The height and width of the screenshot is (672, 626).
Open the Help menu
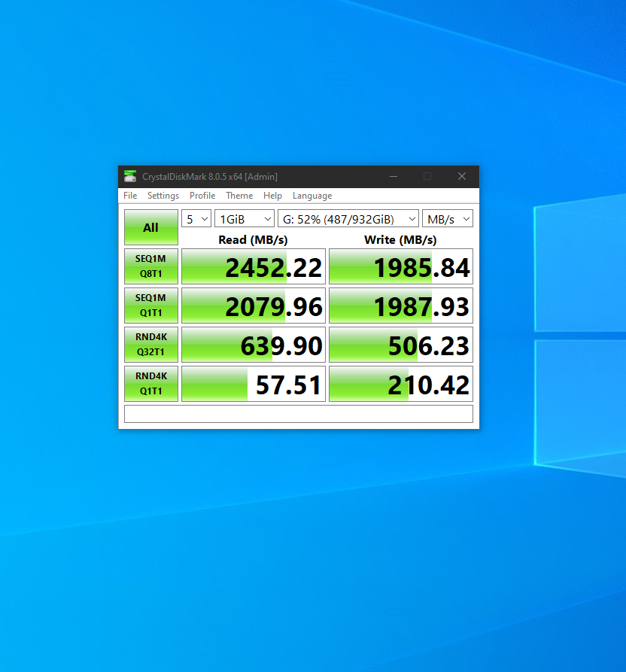pos(272,196)
